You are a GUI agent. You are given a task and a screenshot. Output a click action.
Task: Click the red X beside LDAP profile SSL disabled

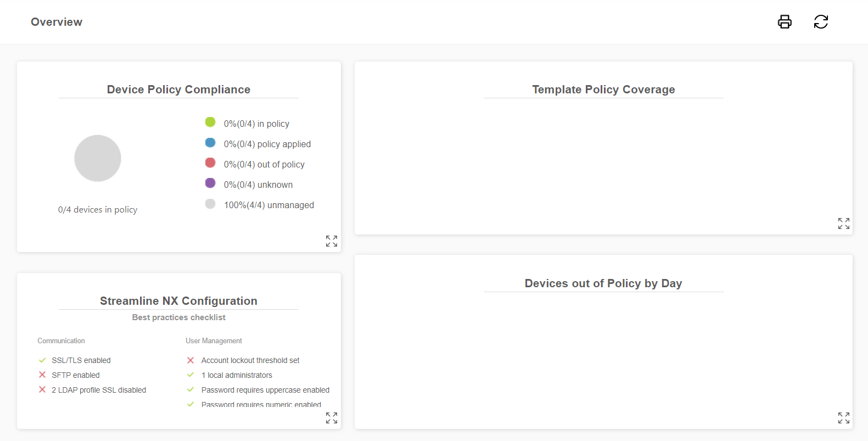pos(42,389)
